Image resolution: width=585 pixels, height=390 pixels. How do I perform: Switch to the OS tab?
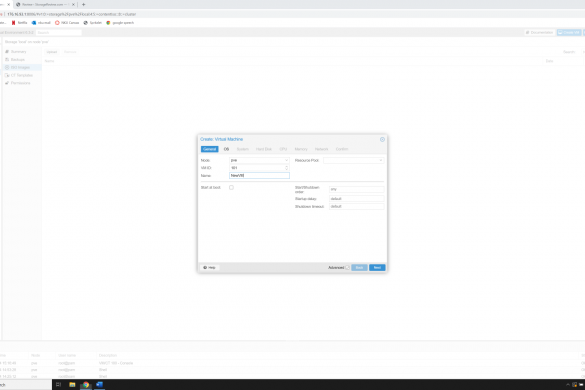(226, 149)
